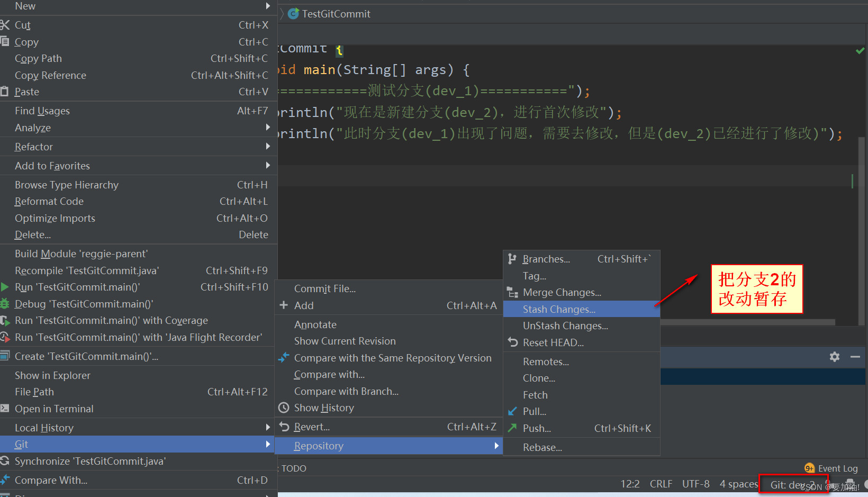The height and width of the screenshot is (497, 868).
Task: Expand the Local History submenu
Action: tap(268, 427)
